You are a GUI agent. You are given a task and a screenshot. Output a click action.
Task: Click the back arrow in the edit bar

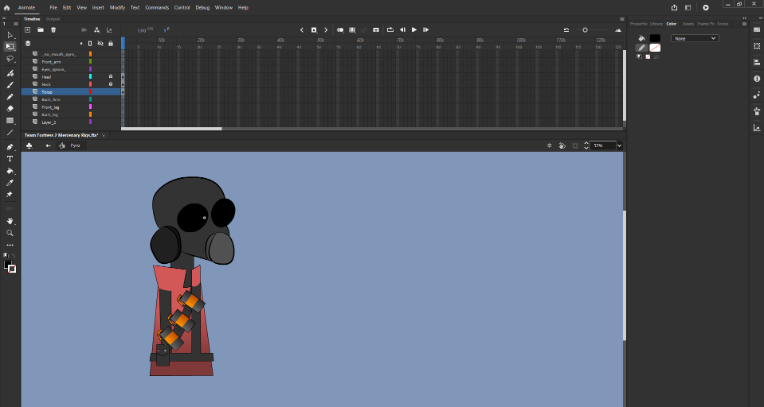[x=48, y=146]
